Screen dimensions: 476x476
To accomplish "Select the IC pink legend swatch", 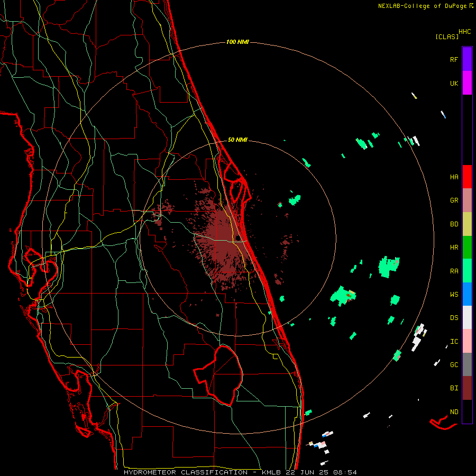I will (467, 341).
